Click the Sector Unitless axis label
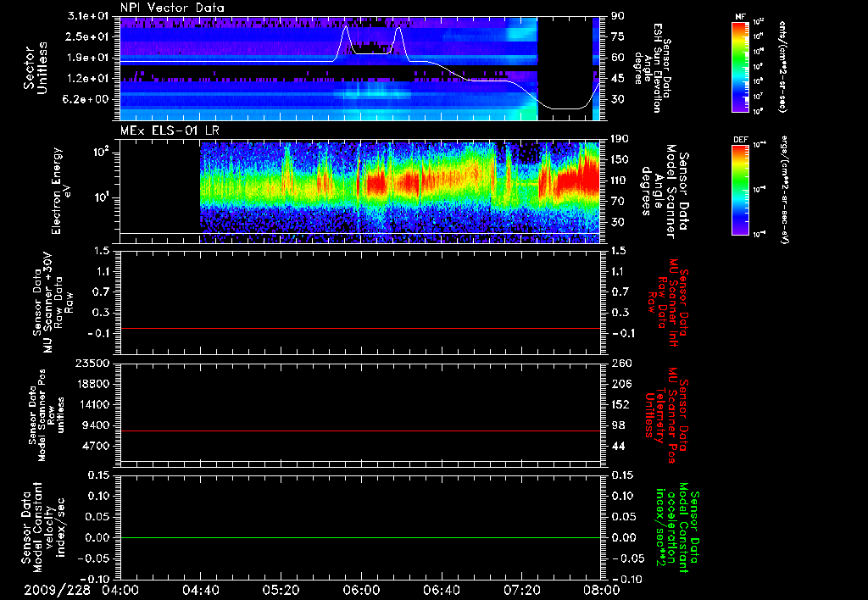 pos(36,68)
